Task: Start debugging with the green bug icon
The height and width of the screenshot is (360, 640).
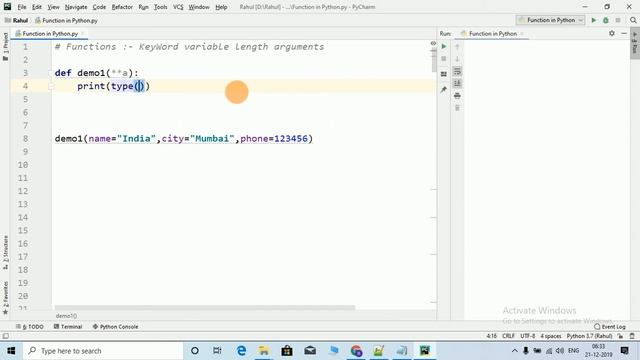Action: click(x=606, y=20)
